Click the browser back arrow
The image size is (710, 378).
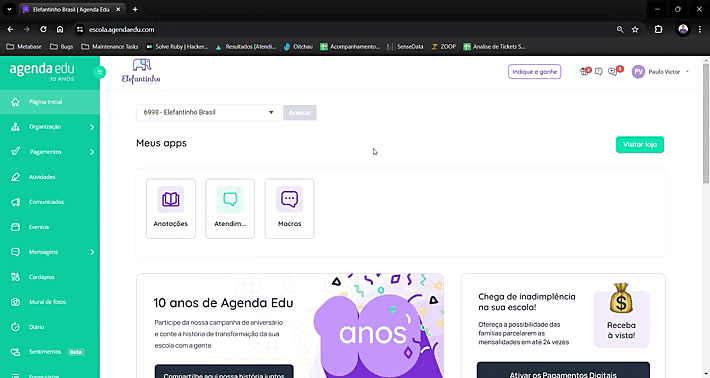click(10, 29)
